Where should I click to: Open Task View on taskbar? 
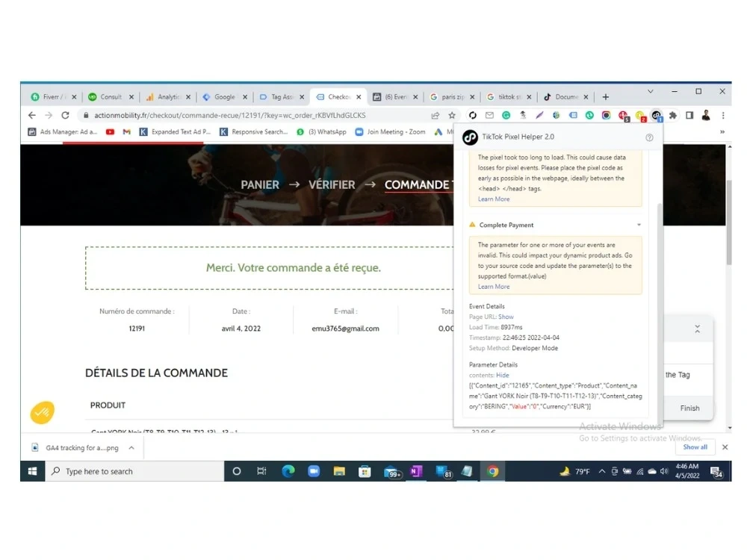[x=261, y=471]
